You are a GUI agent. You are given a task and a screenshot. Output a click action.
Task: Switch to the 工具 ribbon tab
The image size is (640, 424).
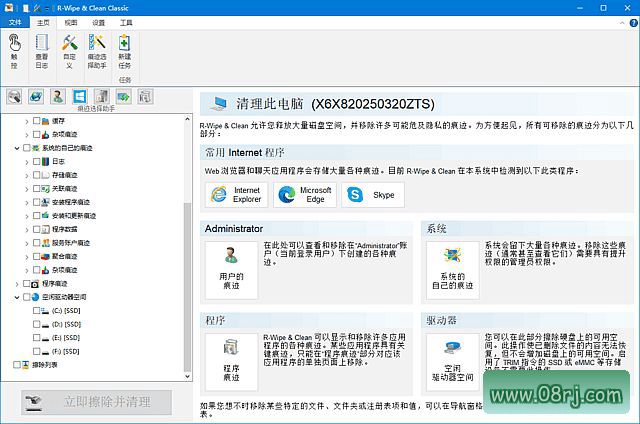126,22
